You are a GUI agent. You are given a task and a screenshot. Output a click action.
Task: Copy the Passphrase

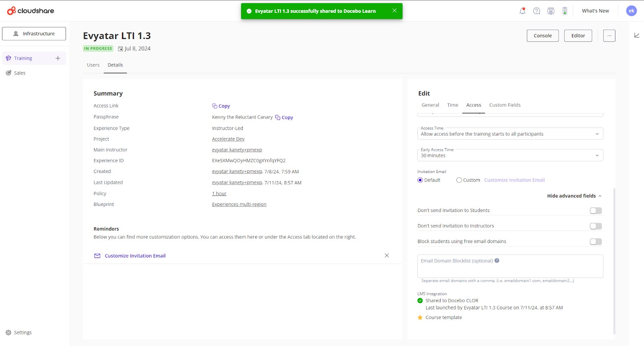point(284,117)
